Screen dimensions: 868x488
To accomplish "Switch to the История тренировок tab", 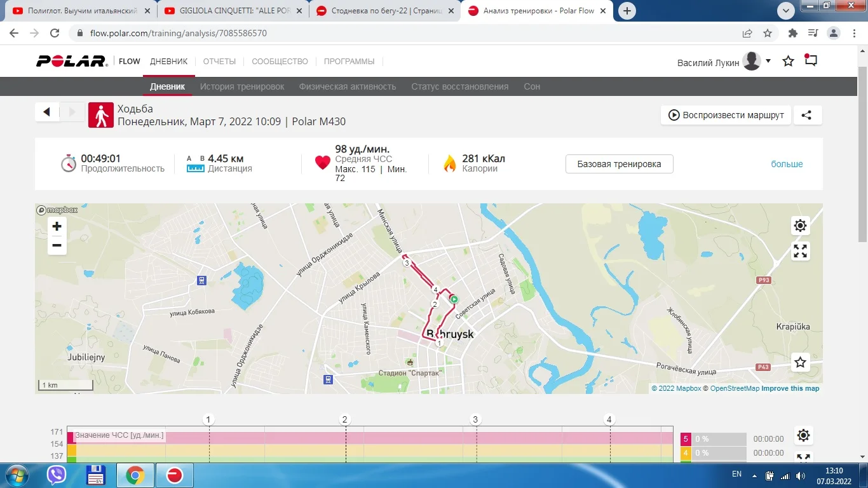I will click(x=242, y=86).
